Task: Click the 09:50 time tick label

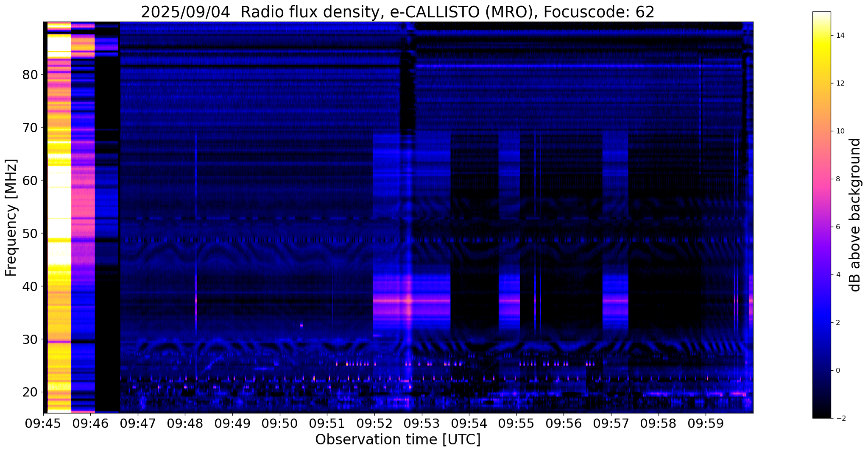Action: tap(279, 423)
